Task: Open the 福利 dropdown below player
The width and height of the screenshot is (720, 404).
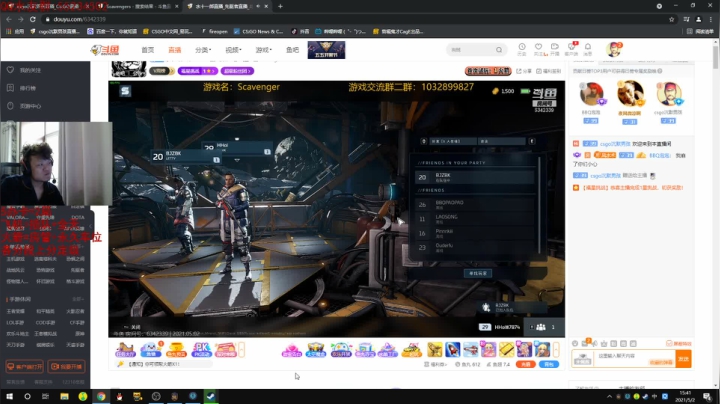Action: tap(435, 364)
